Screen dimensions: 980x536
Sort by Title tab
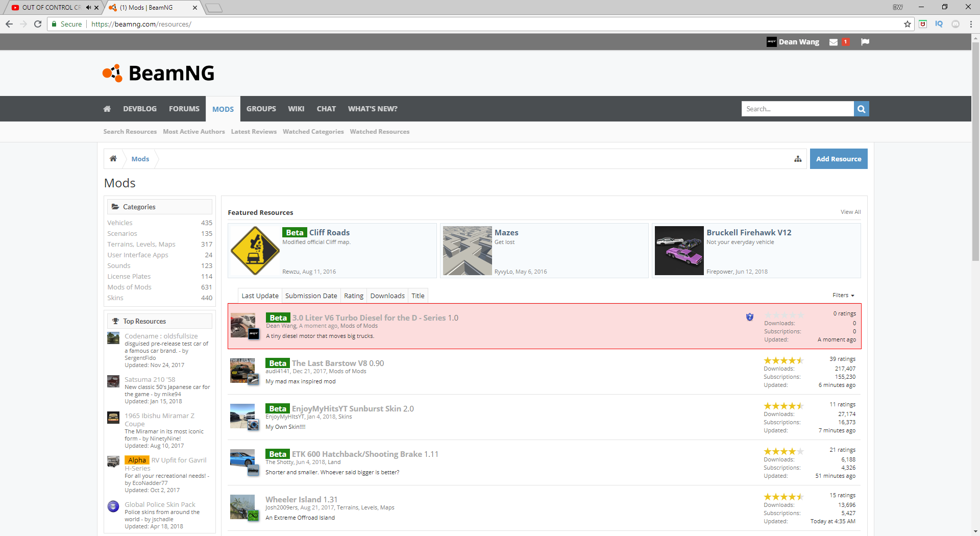pyautogui.click(x=418, y=296)
